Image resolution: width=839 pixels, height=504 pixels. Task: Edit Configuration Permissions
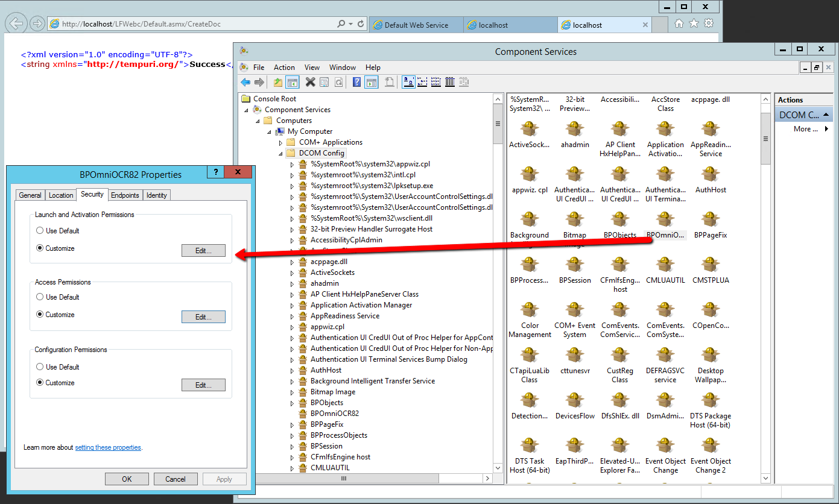click(x=203, y=385)
